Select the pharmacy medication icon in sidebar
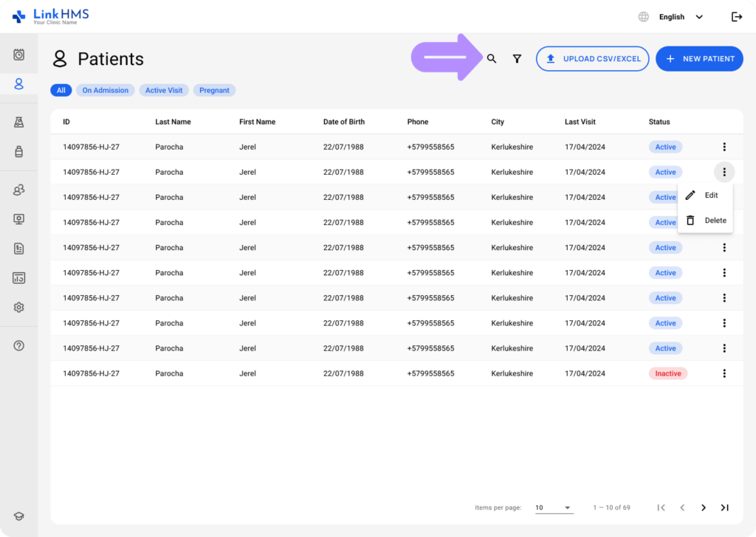The width and height of the screenshot is (756, 537). tap(19, 151)
